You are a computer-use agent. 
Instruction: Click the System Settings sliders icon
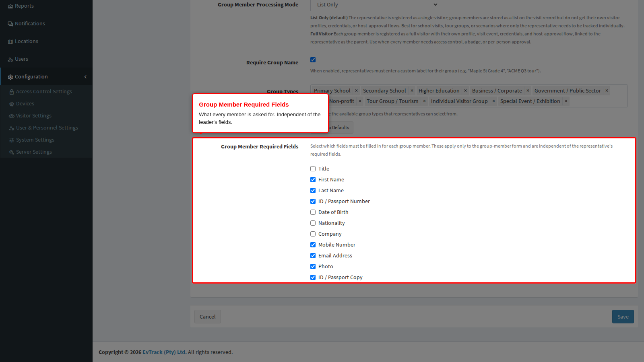(12, 140)
